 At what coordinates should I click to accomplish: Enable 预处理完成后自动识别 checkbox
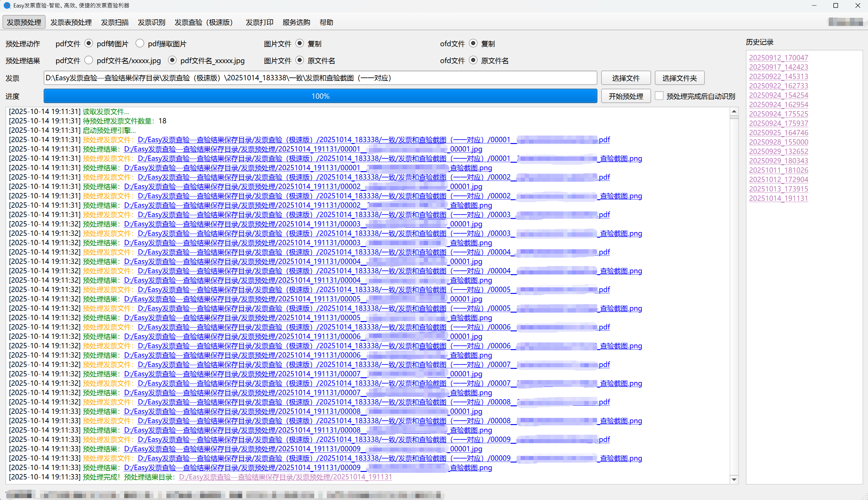coord(659,96)
